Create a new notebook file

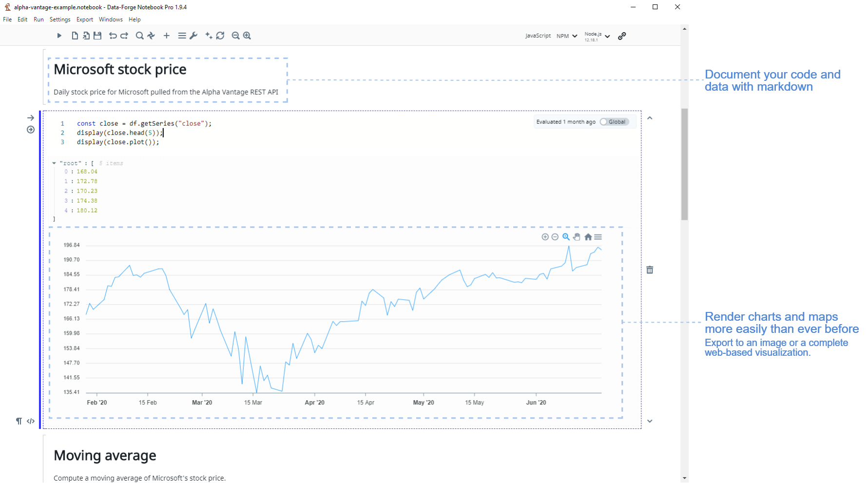click(75, 36)
